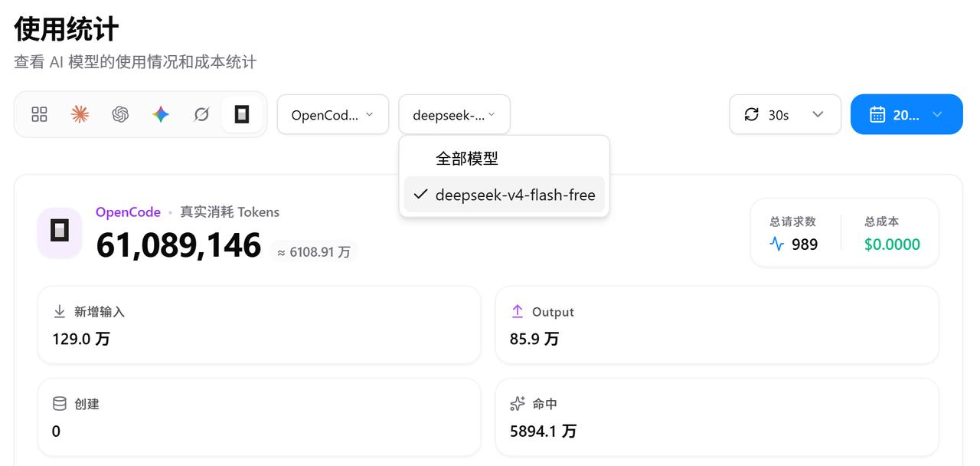The height and width of the screenshot is (466, 980).
Task: Click the 85.9 万 output value
Action: point(534,339)
